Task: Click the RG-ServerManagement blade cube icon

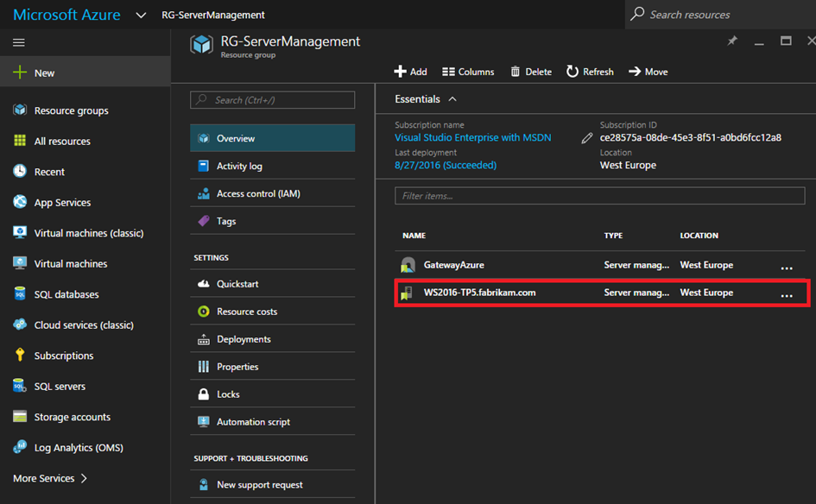Action: point(201,45)
